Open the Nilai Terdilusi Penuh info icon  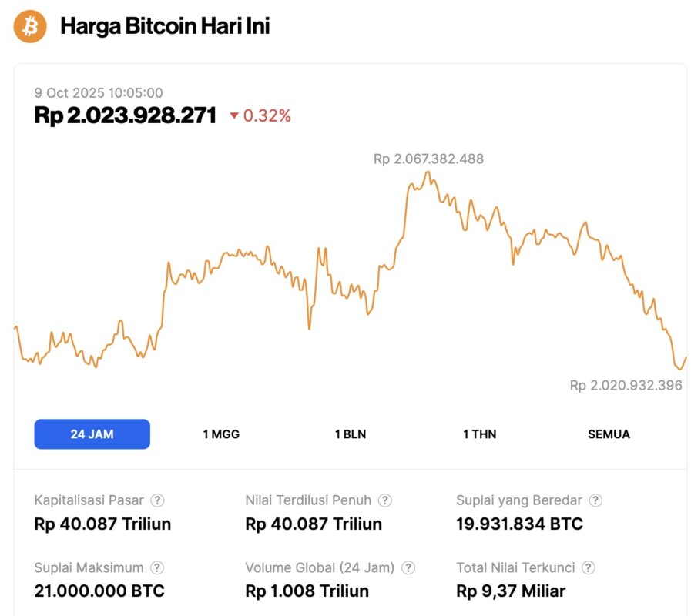point(385,500)
